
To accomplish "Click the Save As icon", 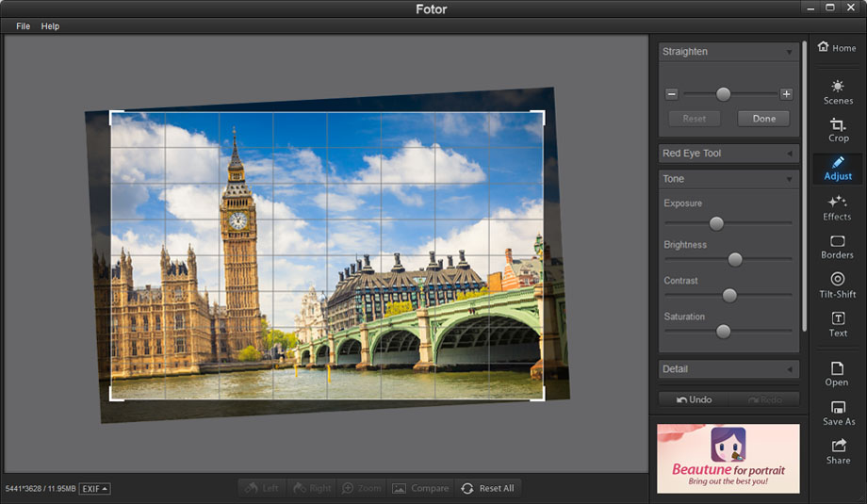I will pos(837,413).
